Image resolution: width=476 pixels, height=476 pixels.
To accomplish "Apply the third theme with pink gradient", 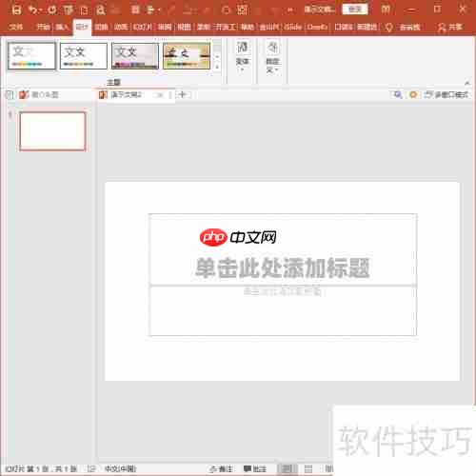I will 135,56.
